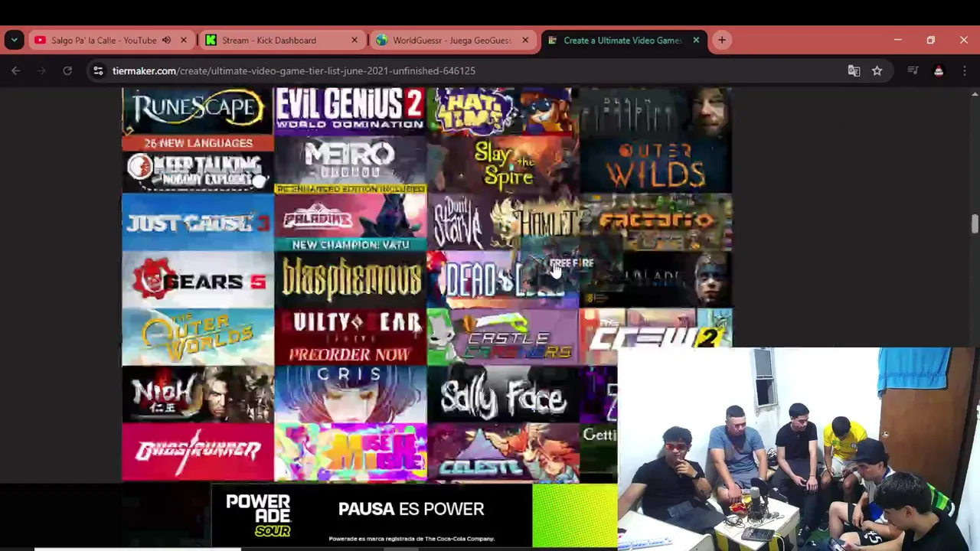Open a new browser tab
The height and width of the screenshot is (551, 980).
tap(722, 40)
